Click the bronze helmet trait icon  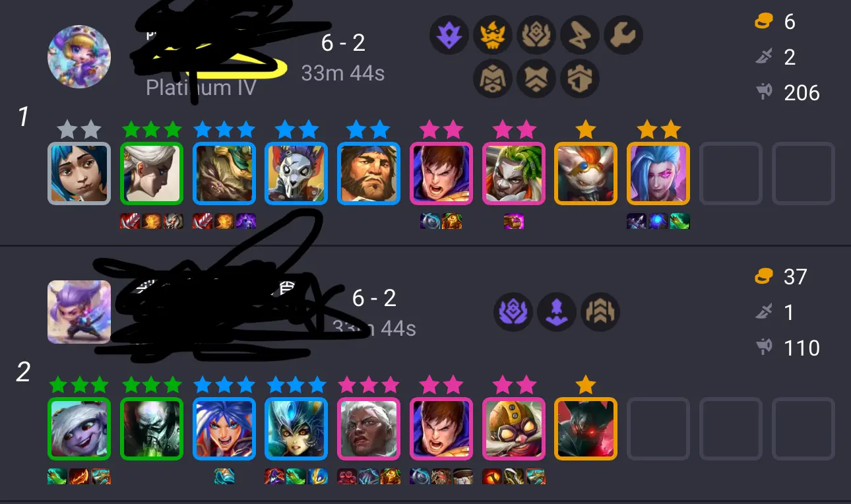click(493, 79)
